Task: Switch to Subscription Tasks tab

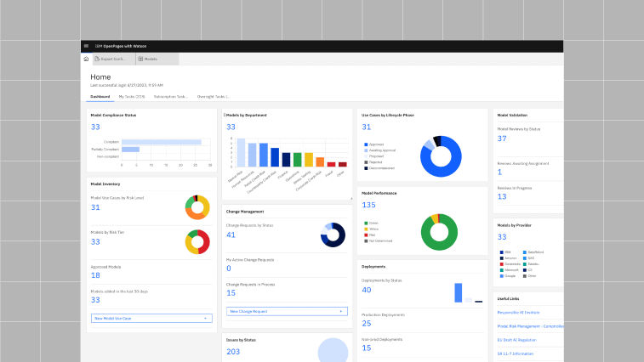Action: pyautogui.click(x=170, y=97)
